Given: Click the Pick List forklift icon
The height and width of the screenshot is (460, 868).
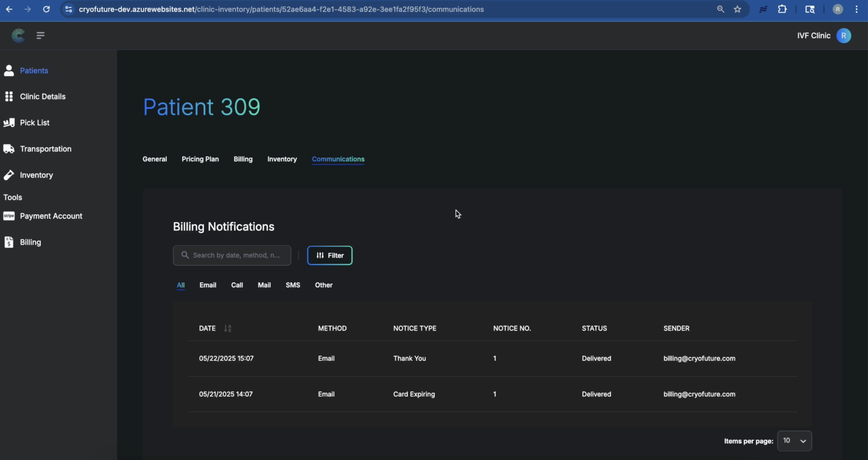Looking at the screenshot, I should pos(9,123).
